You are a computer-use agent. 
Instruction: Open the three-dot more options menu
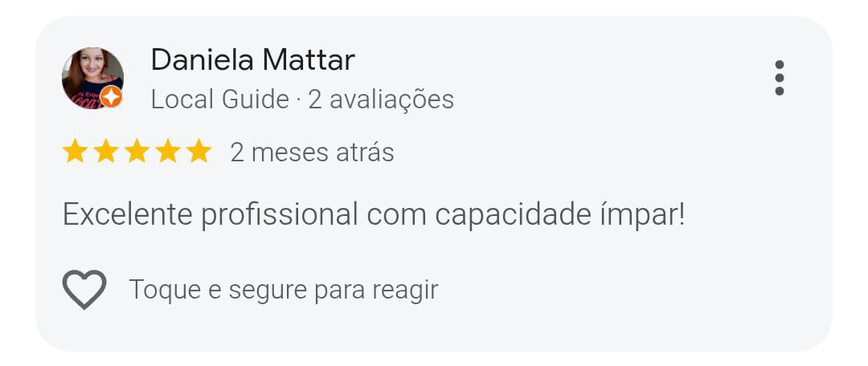coord(779,78)
